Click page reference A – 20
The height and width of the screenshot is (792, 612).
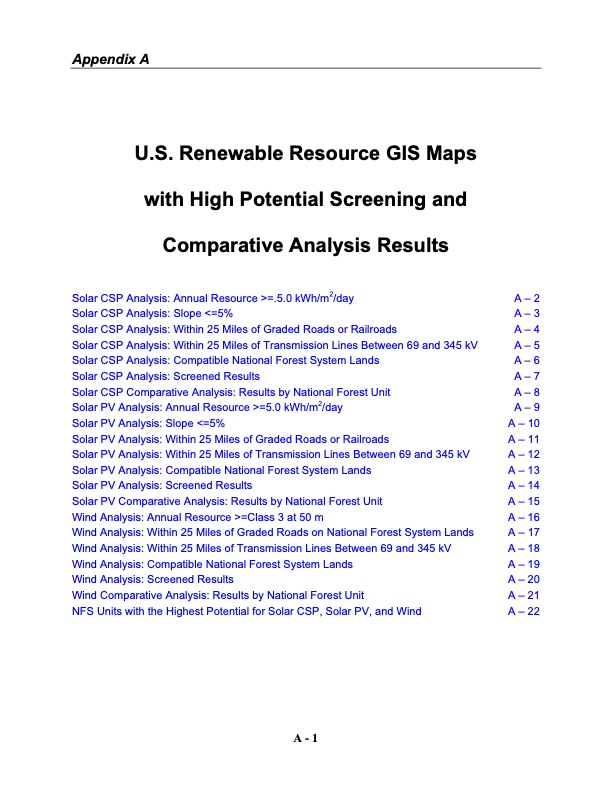click(x=524, y=579)
